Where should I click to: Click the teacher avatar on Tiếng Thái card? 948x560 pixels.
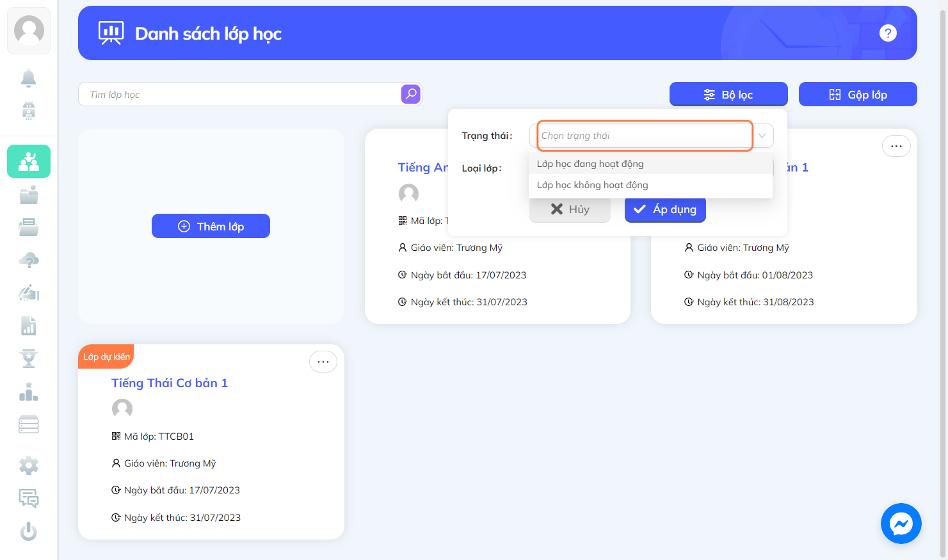[x=122, y=408]
